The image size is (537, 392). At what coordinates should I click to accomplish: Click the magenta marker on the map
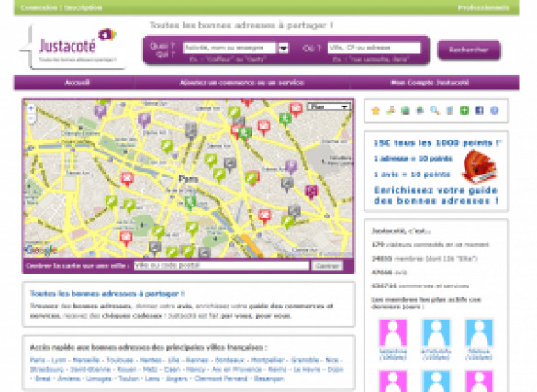(x=311, y=192)
